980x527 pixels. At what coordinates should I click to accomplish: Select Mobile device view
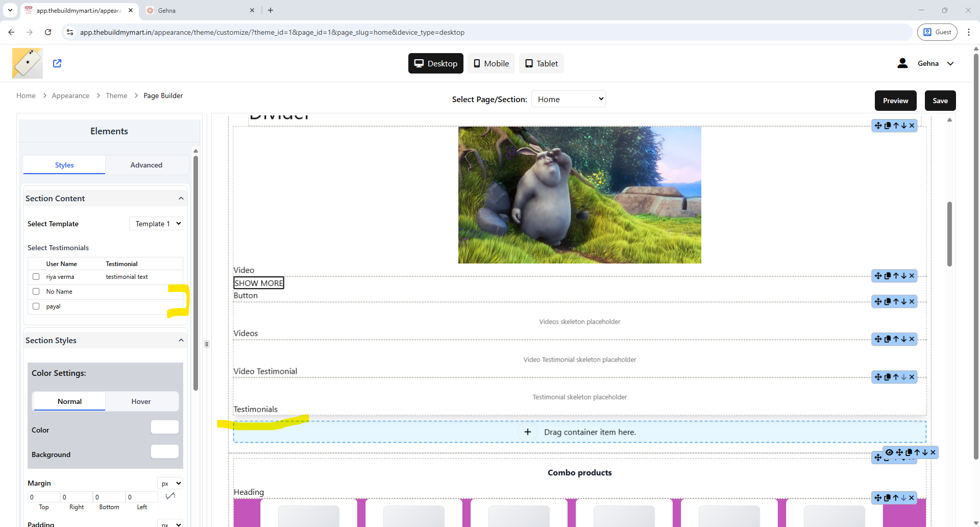click(491, 63)
